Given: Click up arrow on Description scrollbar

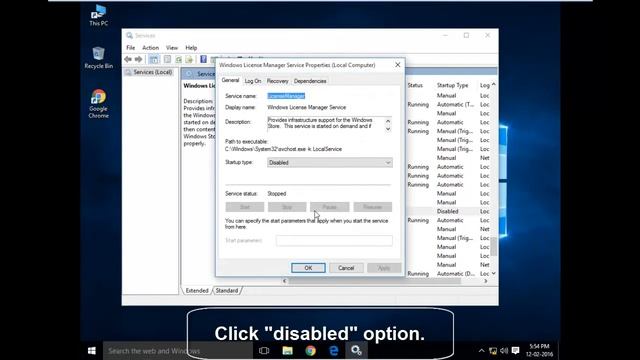Looking at the screenshot, I should 388,120.
